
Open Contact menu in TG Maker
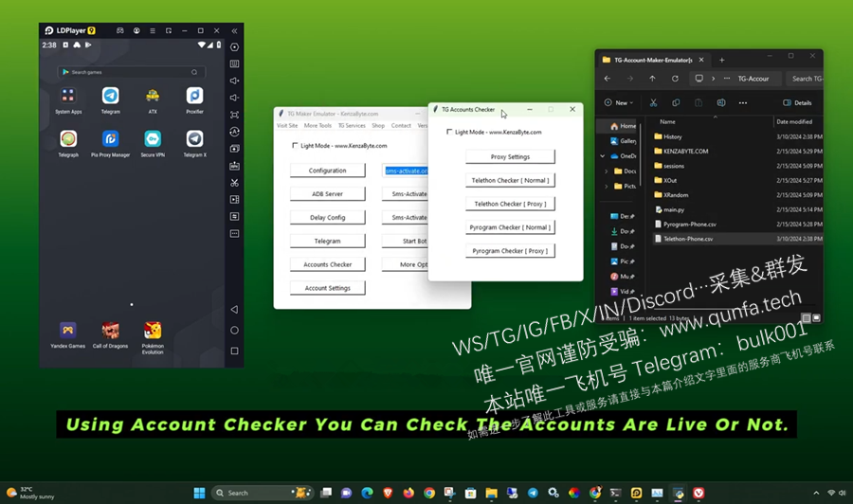pyautogui.click(x=401, y=126)
